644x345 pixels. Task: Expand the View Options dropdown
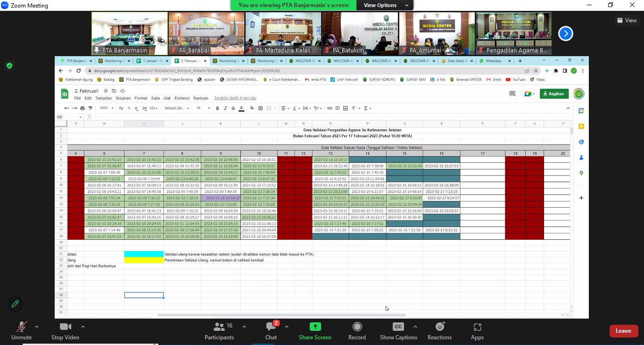pos(386,5)
